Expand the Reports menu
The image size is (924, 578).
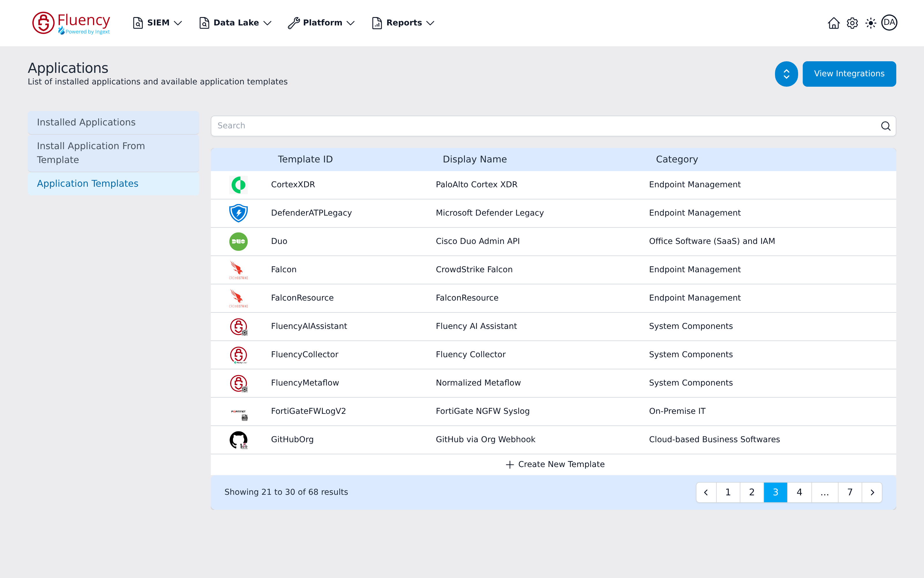click(403, 23)
